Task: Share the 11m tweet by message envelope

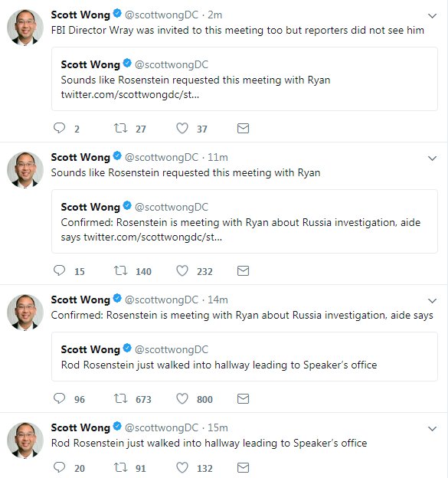Action: [244, 270]
